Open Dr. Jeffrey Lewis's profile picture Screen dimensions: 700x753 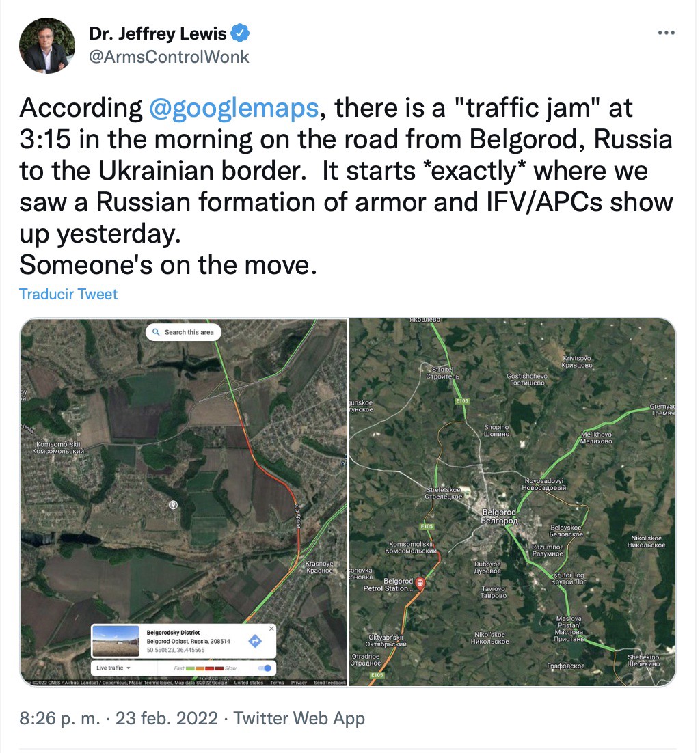tap(47, 46)
